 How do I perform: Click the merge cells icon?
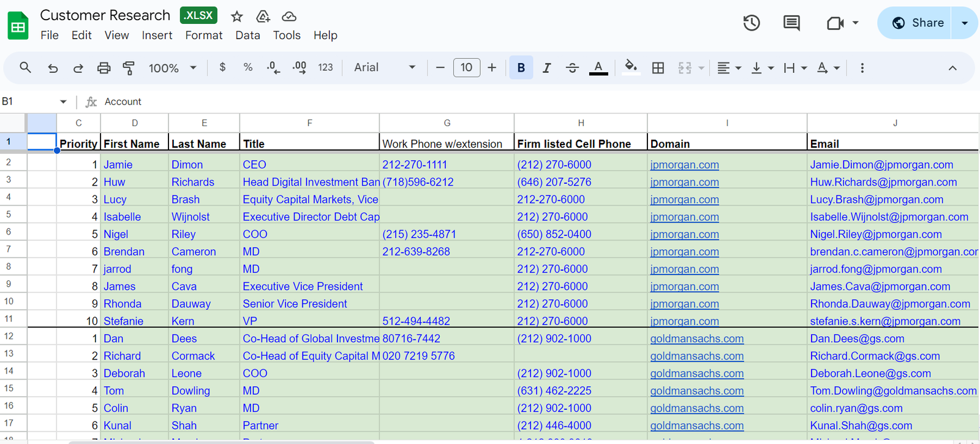click(685, 67)
